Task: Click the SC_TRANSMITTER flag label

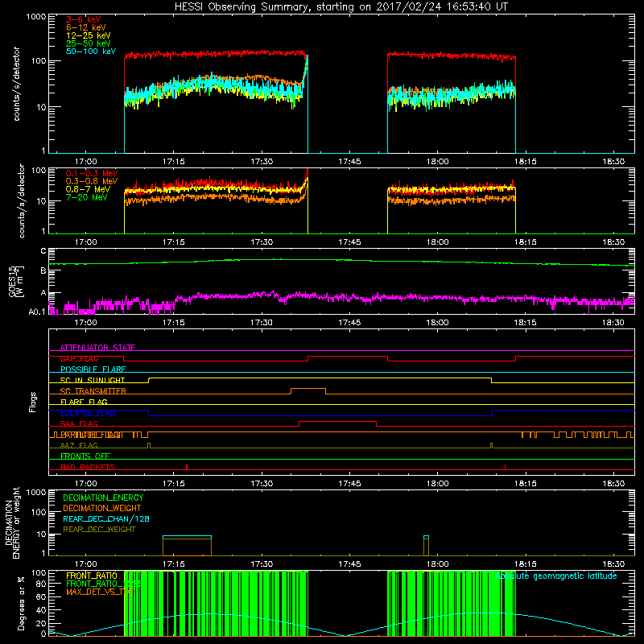Action: tap(93, 391)
